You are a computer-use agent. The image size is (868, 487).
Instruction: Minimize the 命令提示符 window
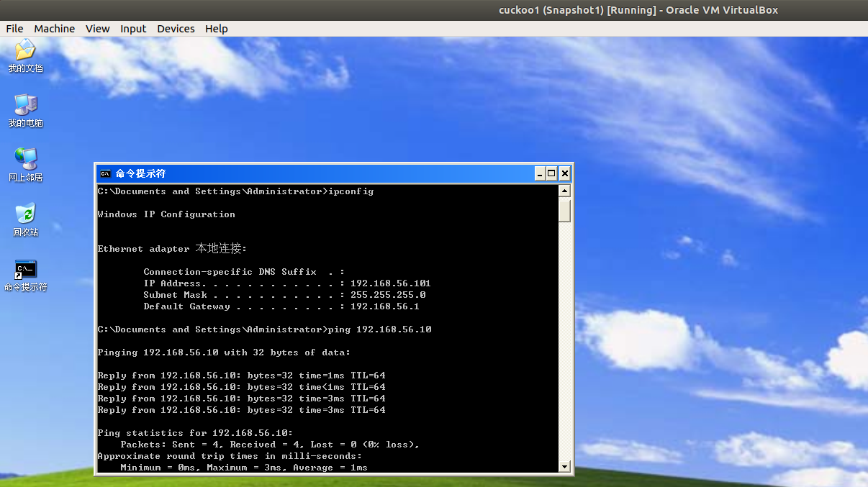[539, 173]
